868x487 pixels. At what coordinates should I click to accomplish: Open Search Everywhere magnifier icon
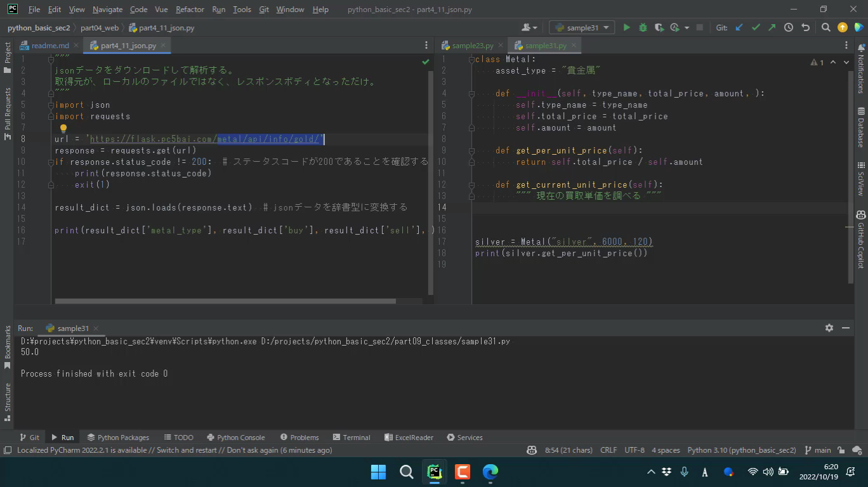coord(825,27)
